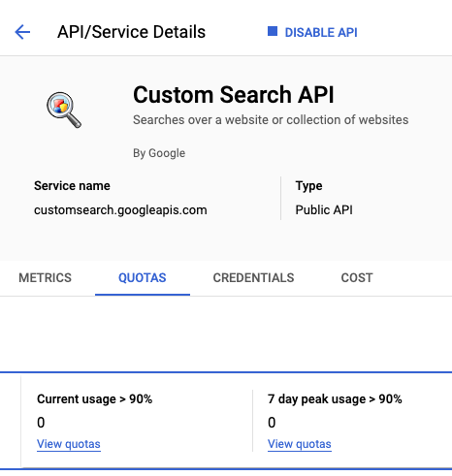Open the COST tab
The height and width of the screenshot is (476, 452).
(x=357, y=278)
